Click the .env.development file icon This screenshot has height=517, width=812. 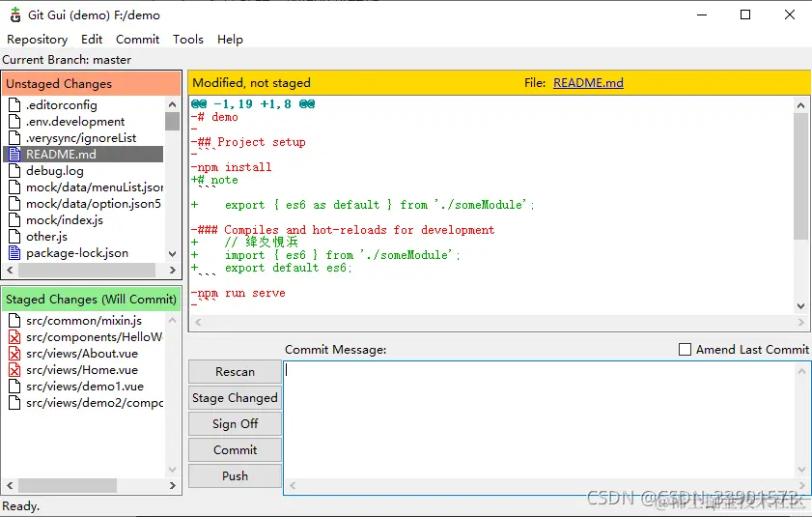click(x=14, y=122)
